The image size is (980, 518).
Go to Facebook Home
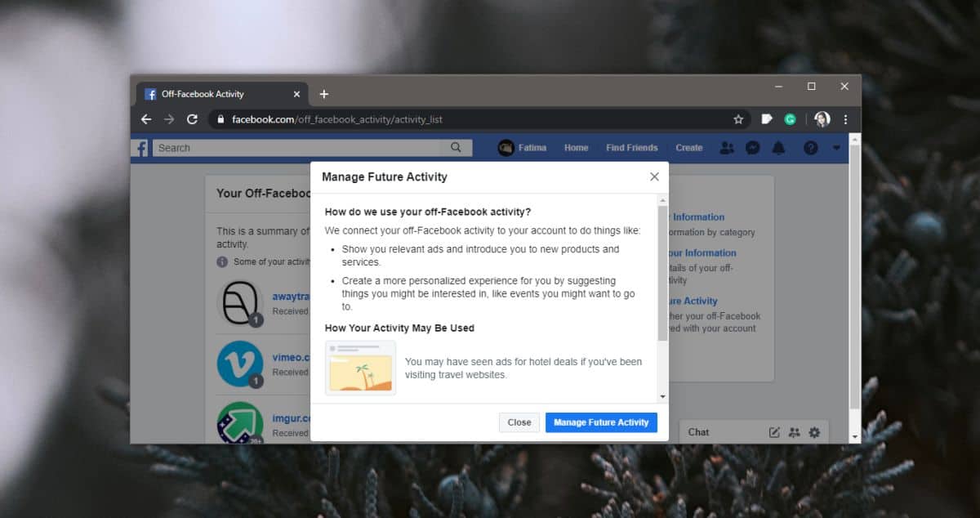[576, 148]
